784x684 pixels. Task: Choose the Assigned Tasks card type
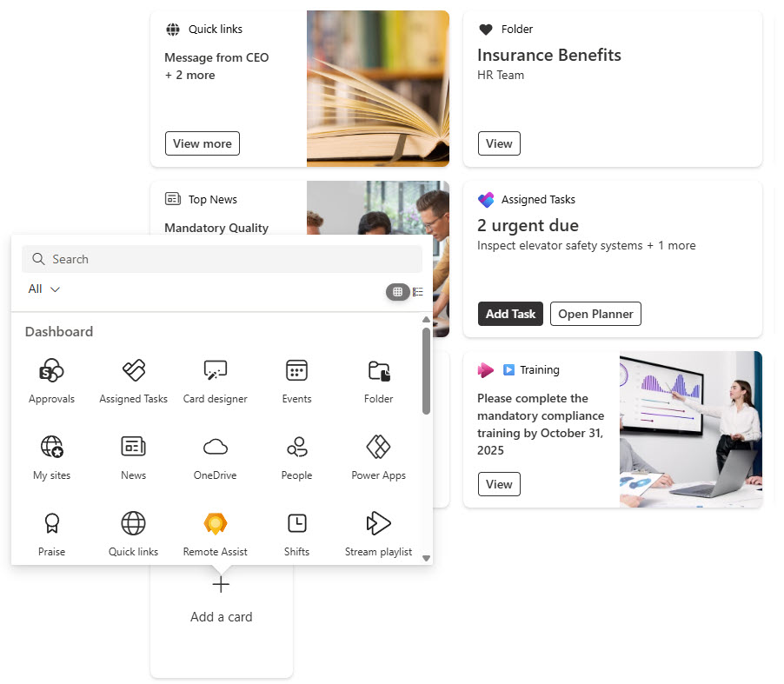pyautogui.click(x=133, y=381)
